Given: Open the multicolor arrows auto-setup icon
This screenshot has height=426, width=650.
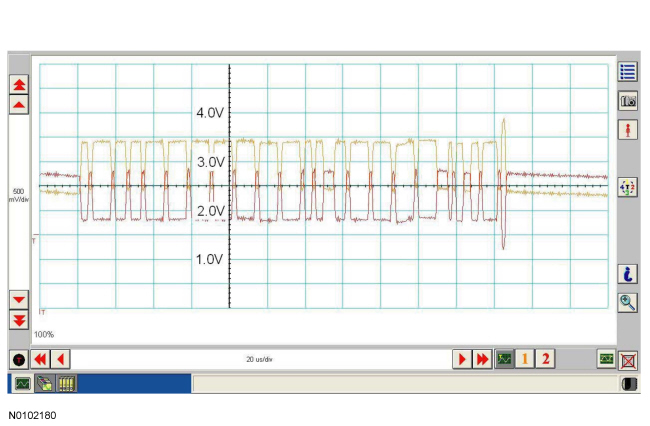Looking at the screenshot, I should pos(628,187).
